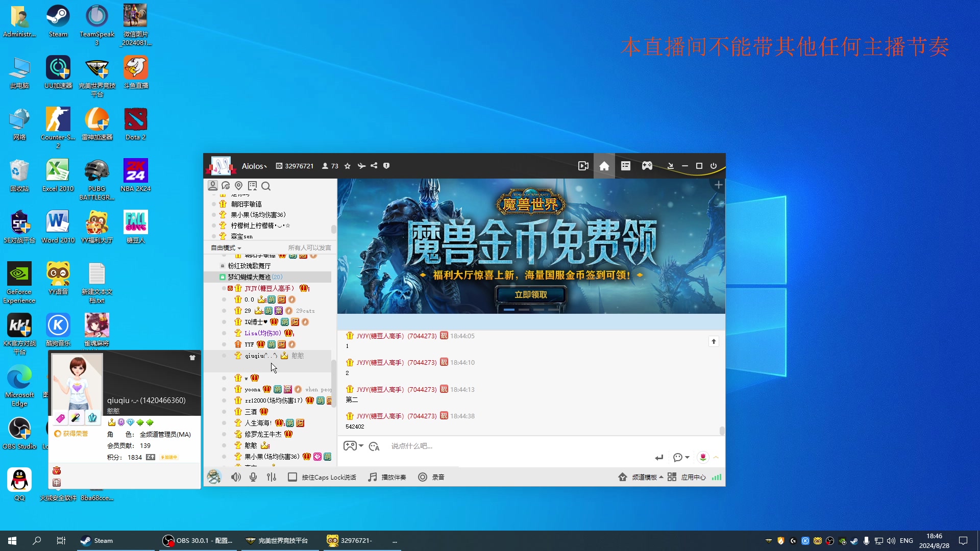Screen dimensions: 980x551
Task: Open the video live icon in YY header
Action: tap(583, 166)
